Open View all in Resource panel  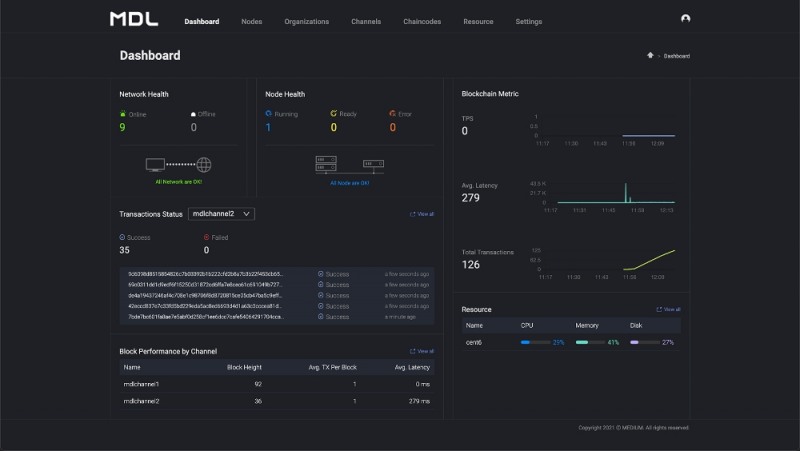click(668, 309)
